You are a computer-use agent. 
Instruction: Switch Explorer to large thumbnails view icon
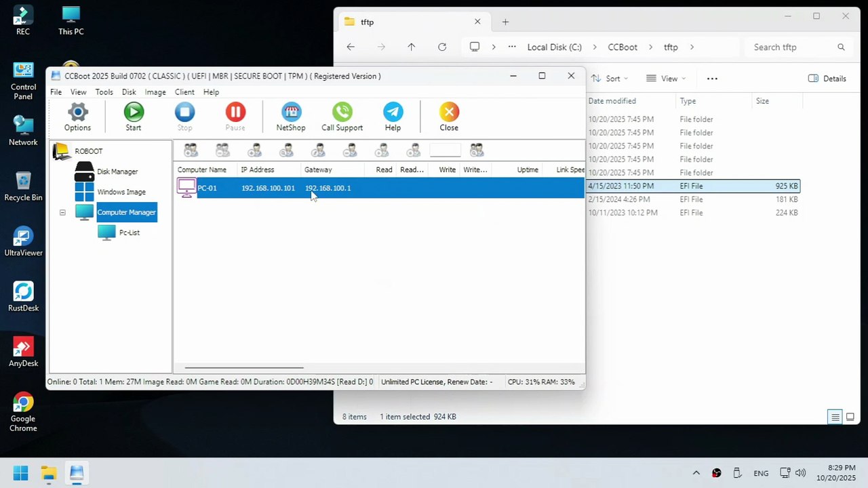point(850,417)
